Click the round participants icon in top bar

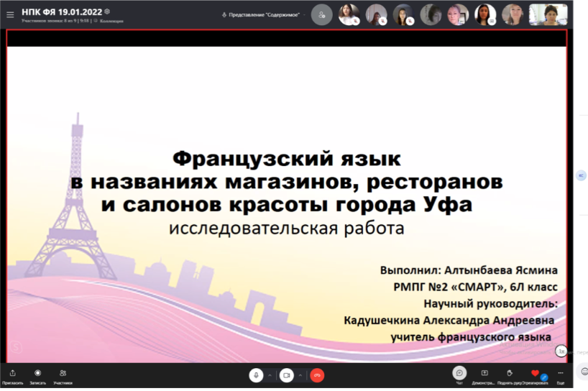pyautogui.click(x=321, y=14)
